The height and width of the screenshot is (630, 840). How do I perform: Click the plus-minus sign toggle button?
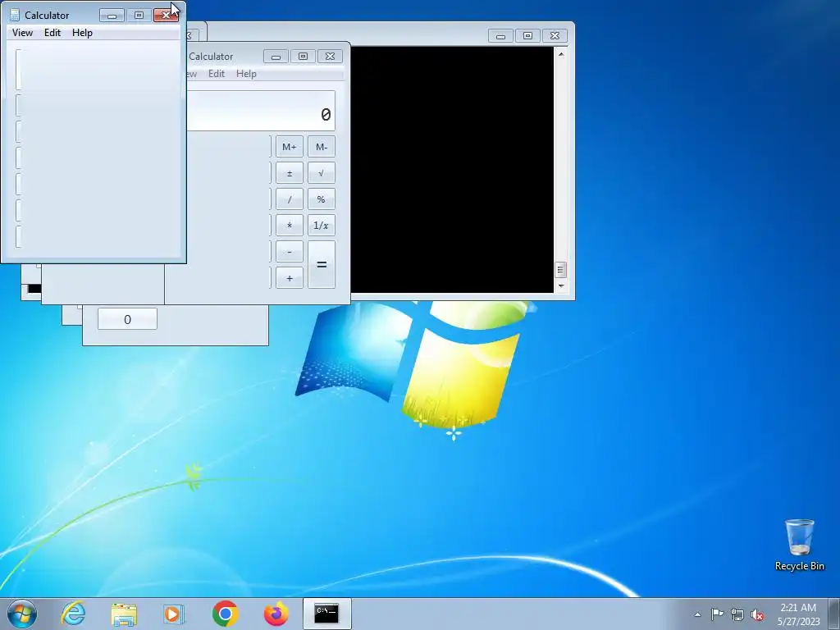[x=290, y=173]
